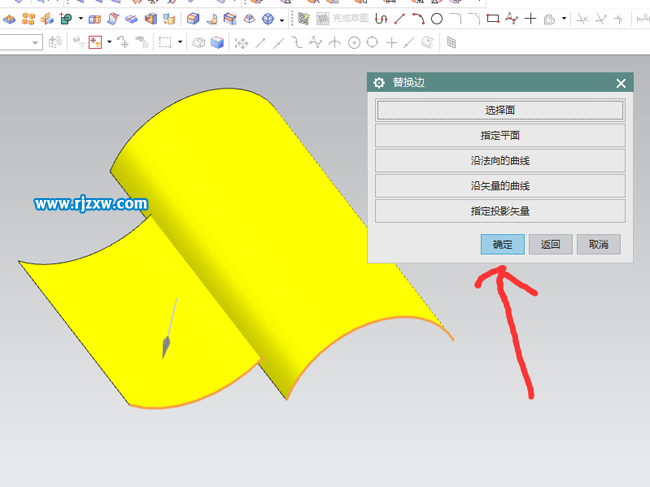Expand dropdown arrow after the offset curve icon
The image size is (650, 487).
pos(564,19)
